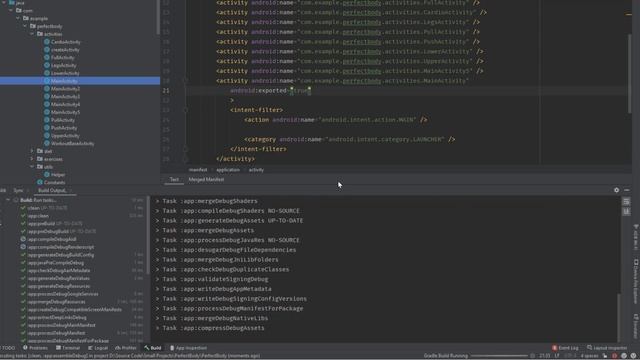This screenshot has height=360, width=640.
Task: Select app:mergeDebugResources task
Action: [x=56, y=302]
